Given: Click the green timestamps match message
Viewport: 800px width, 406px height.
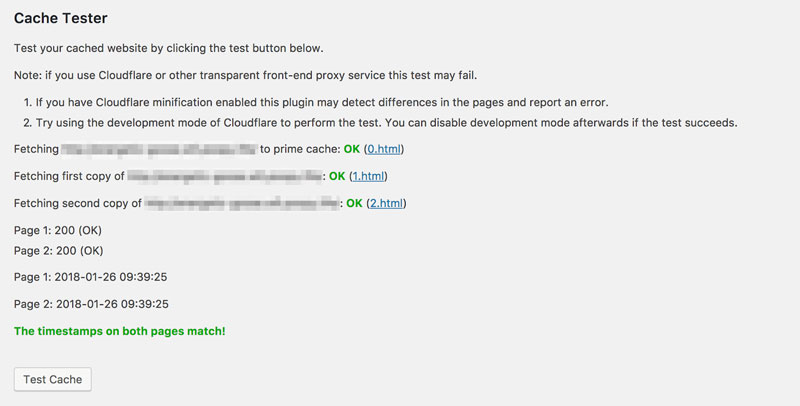Looking at the screenshot, I should pyautogui.click(x=120, y=330).
